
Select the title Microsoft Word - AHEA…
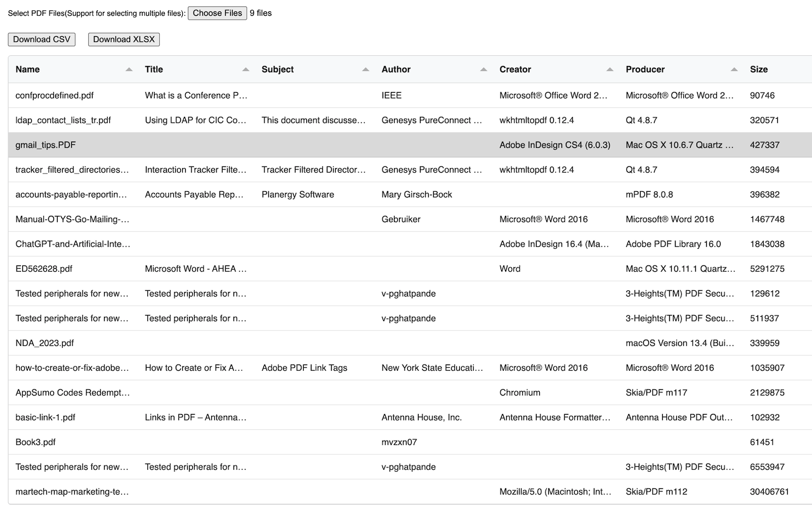coord(196,269)
